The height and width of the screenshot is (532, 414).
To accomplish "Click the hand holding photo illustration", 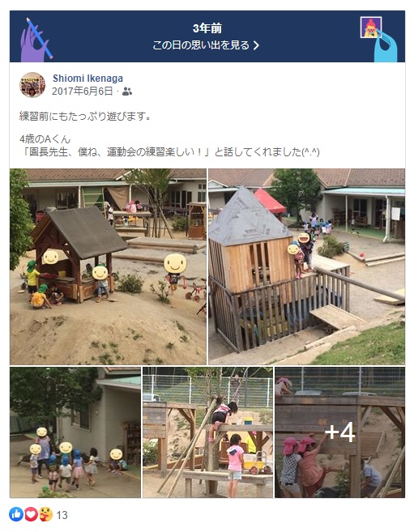I will click(x=378, y=40).
